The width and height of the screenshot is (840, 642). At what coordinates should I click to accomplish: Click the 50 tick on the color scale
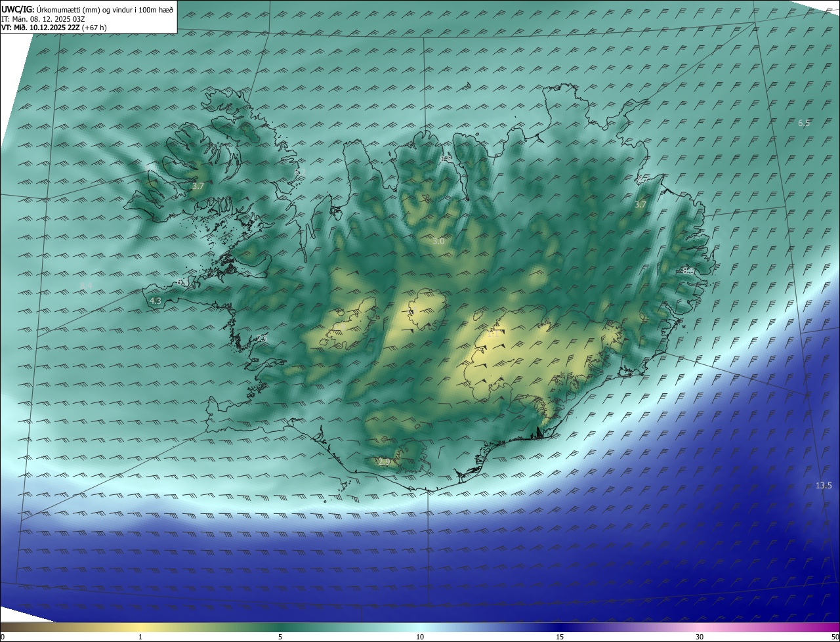point(835,637)
